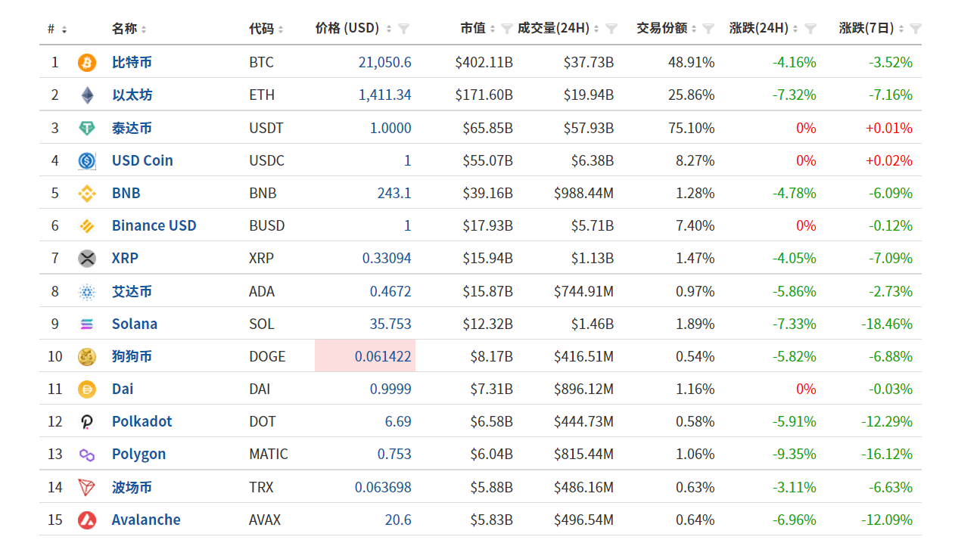
Task: Click the Bitcoin coin logo
Action: (x=86, y=62)
